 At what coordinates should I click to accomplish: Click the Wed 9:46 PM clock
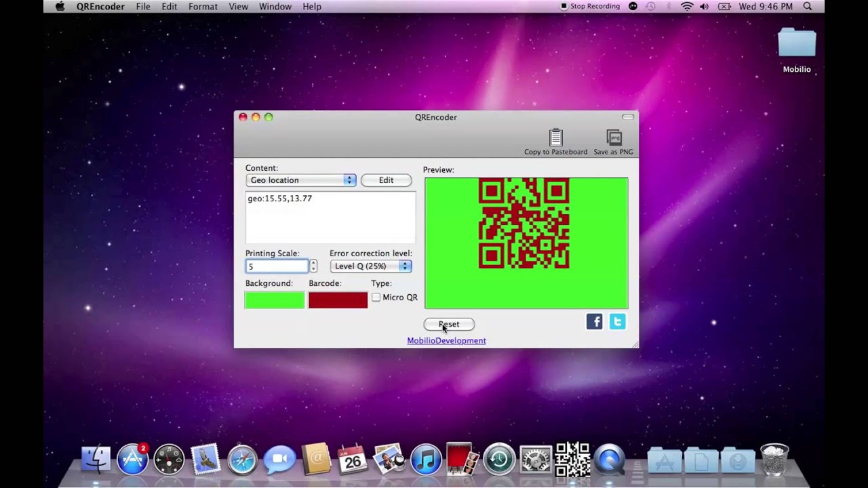click(x=766, y=6)
